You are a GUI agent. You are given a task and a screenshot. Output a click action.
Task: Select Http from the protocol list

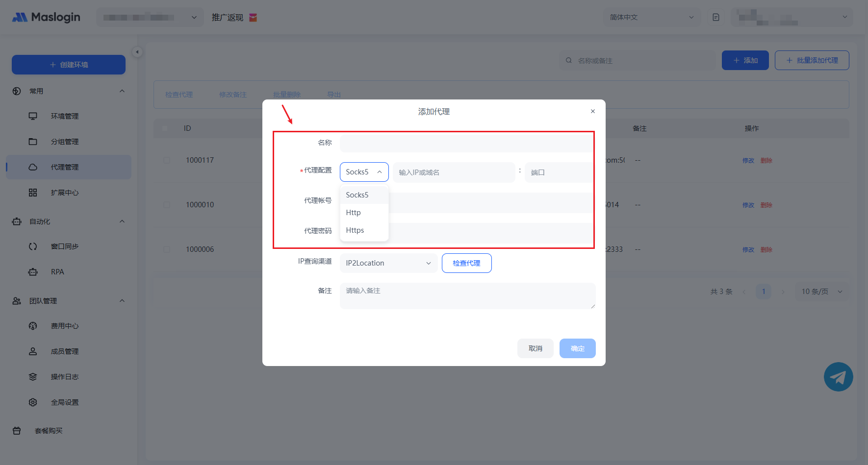coord(354,213)
